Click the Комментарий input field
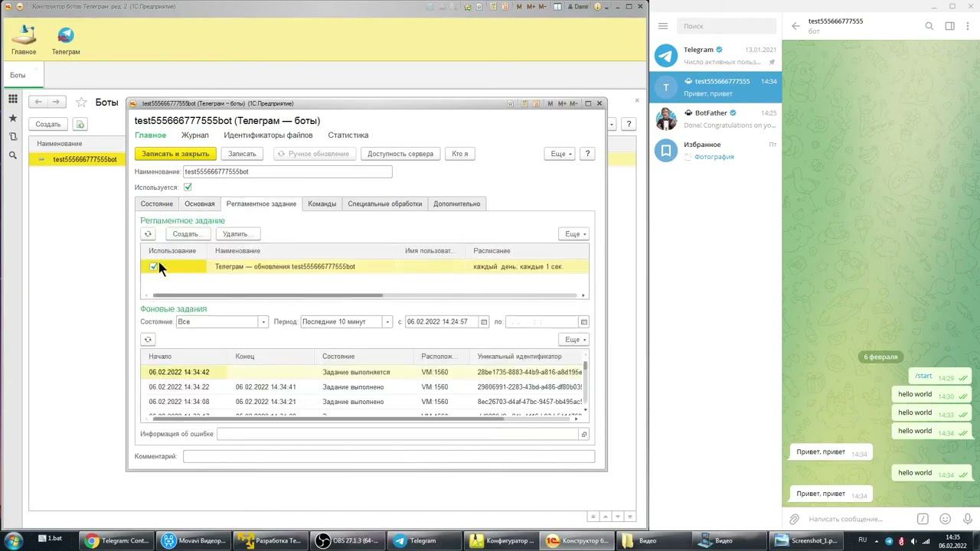 (x=389, y=457)
